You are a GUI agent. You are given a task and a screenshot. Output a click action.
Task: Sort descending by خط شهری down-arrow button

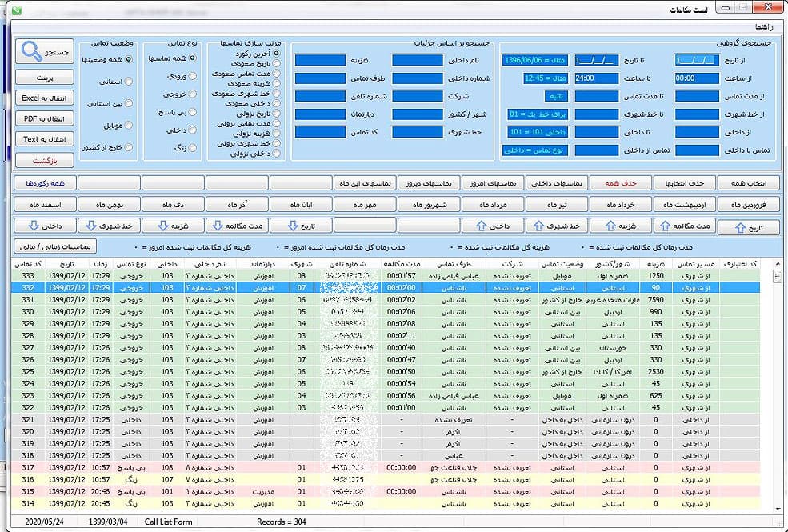point(109,226)
